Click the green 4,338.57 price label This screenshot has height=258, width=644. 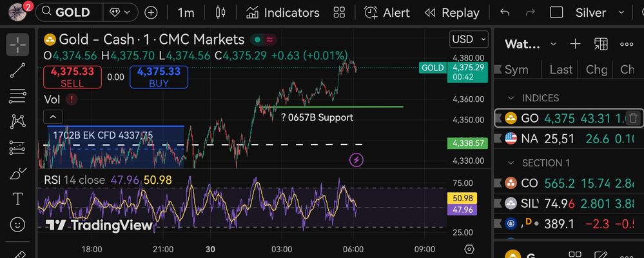coord(467,143)
